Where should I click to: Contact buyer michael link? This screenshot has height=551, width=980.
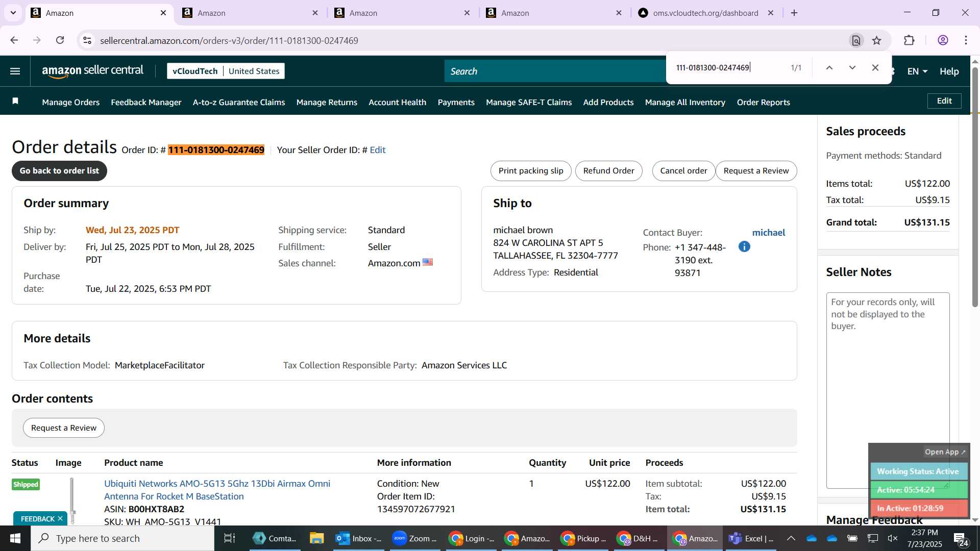point(768,233)
